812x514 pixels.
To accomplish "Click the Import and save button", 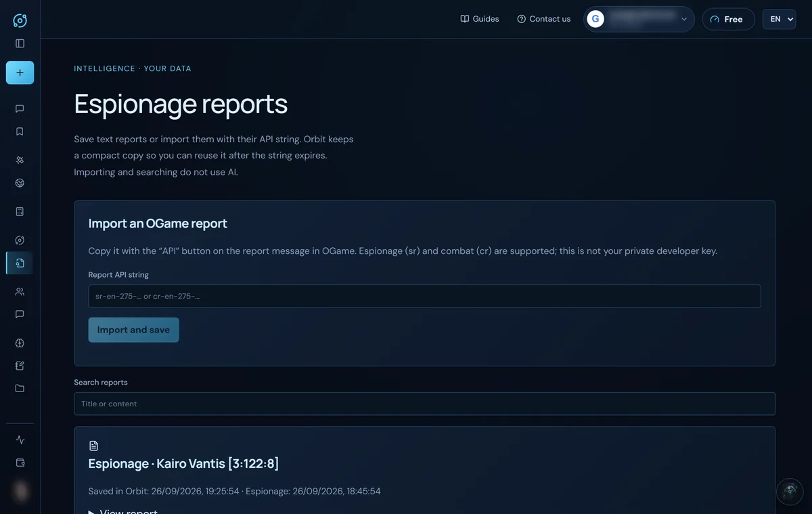I will point(133,330).
